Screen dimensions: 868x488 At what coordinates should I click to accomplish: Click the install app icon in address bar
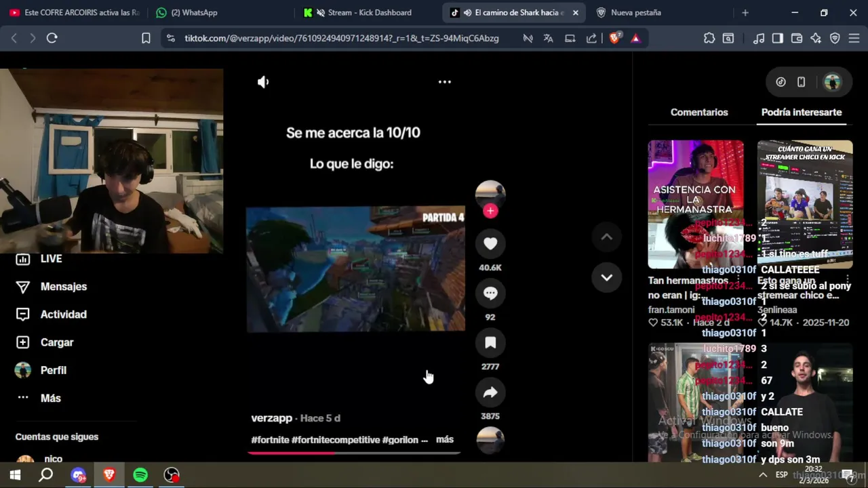[x=570, y=39]
